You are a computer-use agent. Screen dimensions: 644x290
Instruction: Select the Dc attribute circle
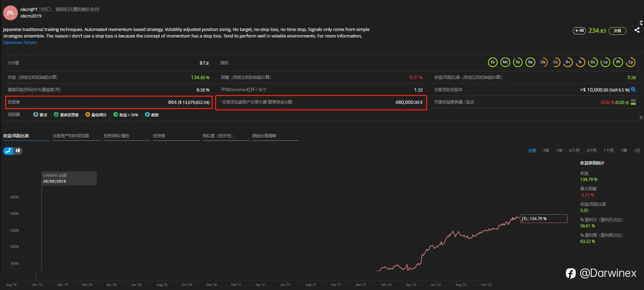[593, 62]
